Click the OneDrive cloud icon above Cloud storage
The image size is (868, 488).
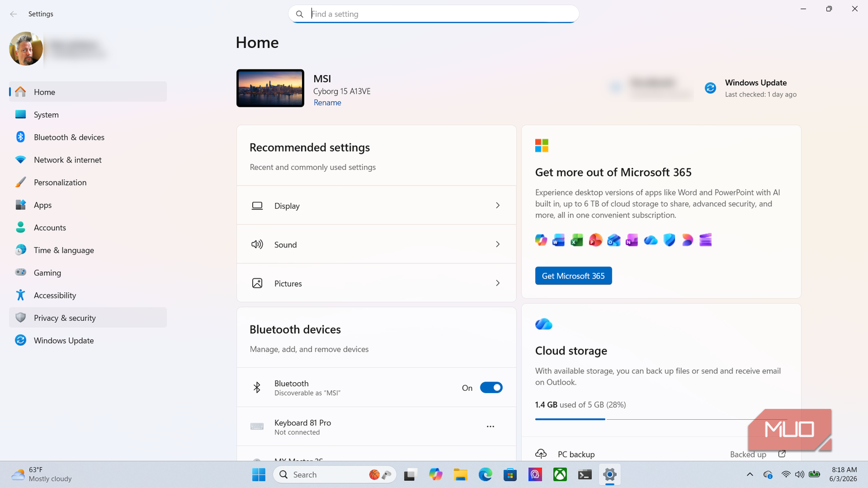click(x=544, y=324)
